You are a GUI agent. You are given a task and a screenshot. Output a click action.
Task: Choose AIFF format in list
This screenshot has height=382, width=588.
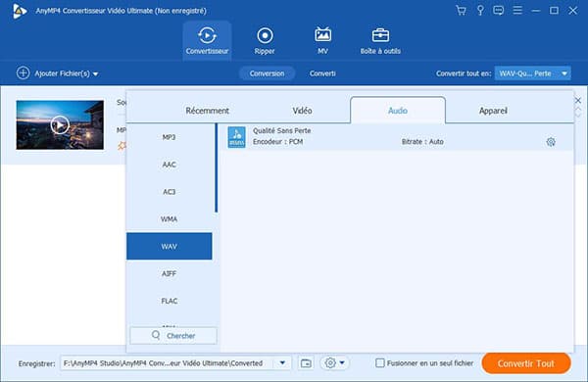coord(170,273)
